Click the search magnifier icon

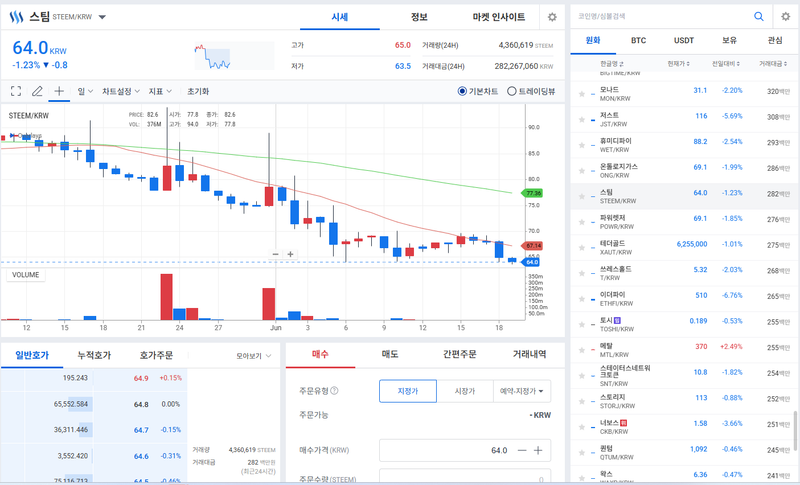(759, 16)
